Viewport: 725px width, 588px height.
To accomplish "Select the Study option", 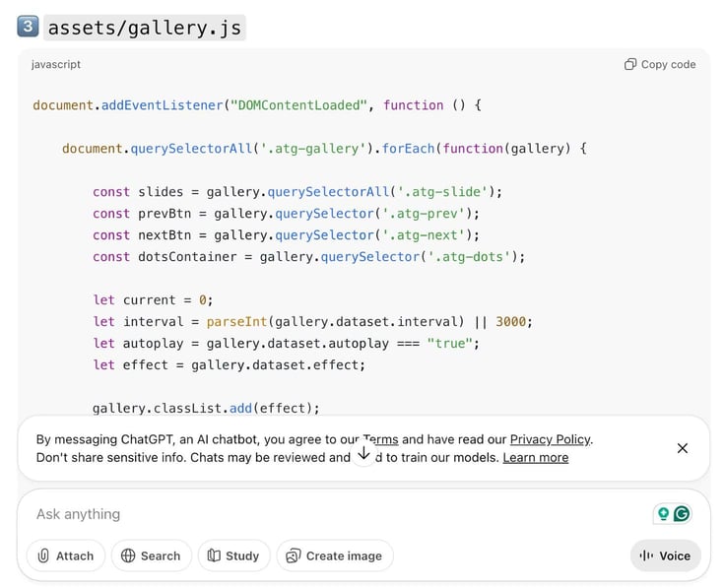I will (x=233, y=555).
